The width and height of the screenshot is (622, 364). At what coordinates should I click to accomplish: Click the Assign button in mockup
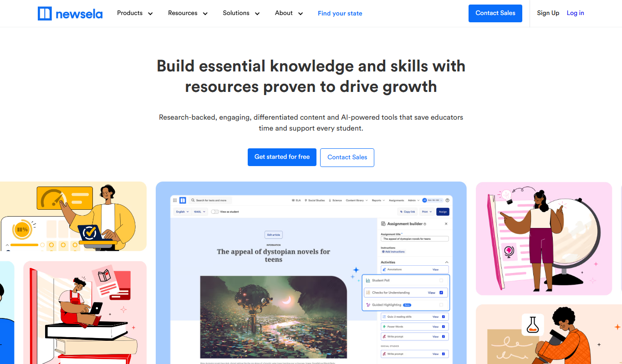[x=443, y=212]
